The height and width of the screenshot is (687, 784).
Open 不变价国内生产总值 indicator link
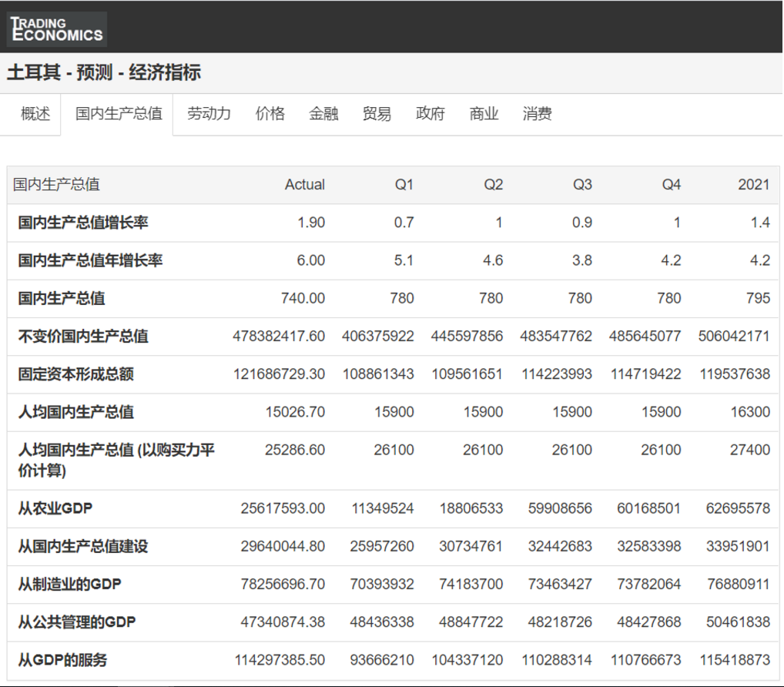[83, 337]
